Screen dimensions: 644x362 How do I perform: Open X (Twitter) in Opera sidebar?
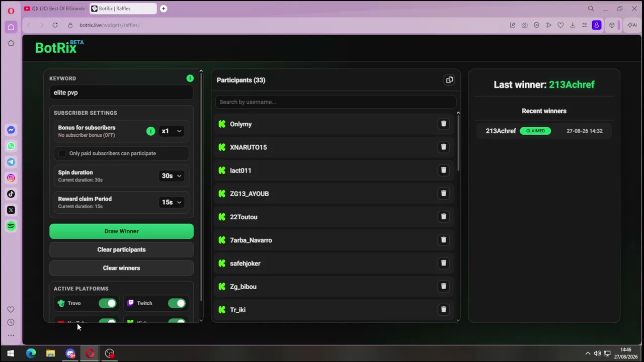(11, 210)
